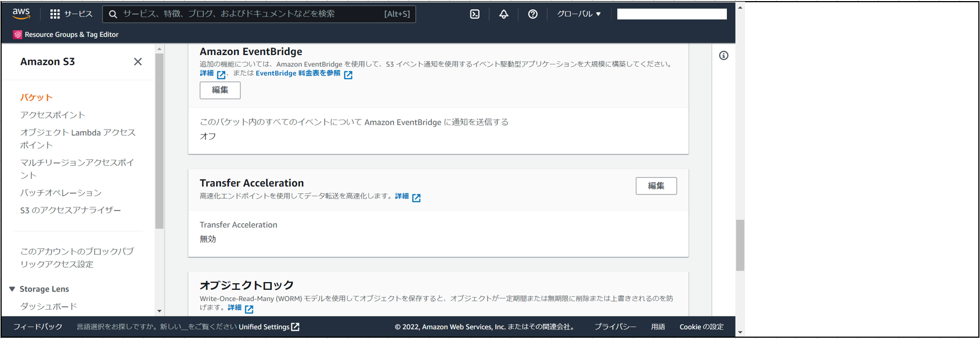Open the 用語 footer link
980x357 pixels.
(x=658, y=327)
